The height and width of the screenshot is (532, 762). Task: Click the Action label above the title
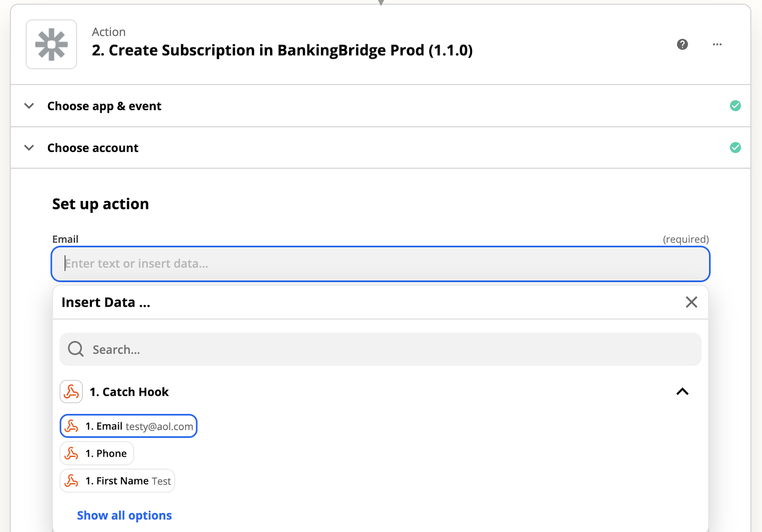click(109, 32)
